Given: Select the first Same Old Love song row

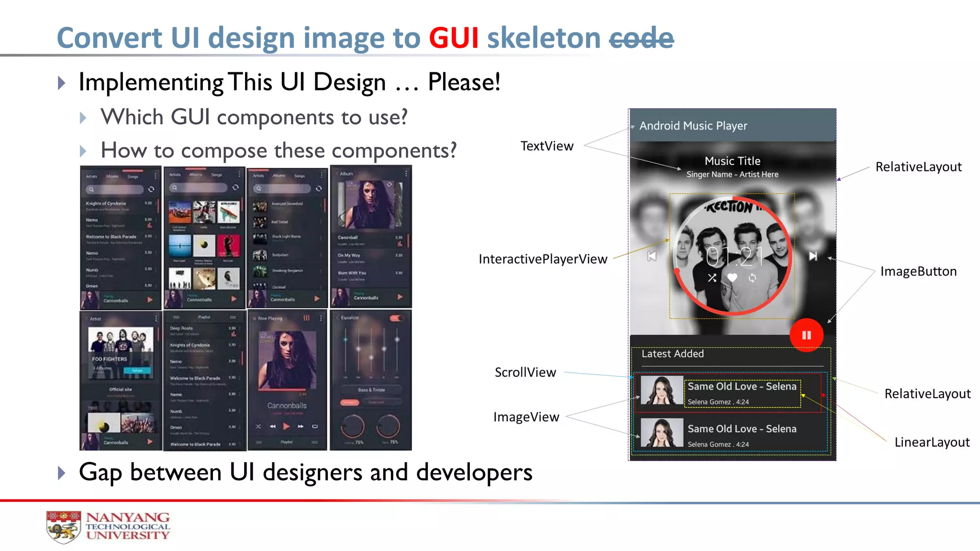Looking at the screenshot, I should click(x=729, y=392).
